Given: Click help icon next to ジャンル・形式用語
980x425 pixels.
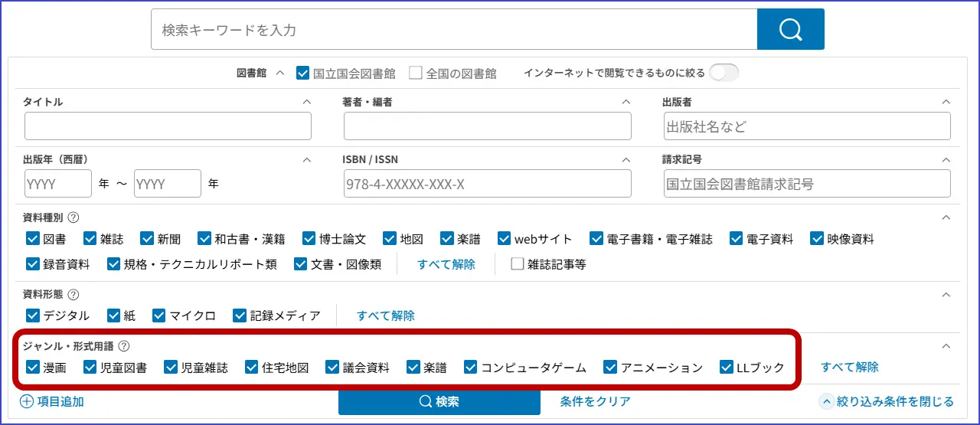Looking at the screenshot, I should (x=124, y=346).
